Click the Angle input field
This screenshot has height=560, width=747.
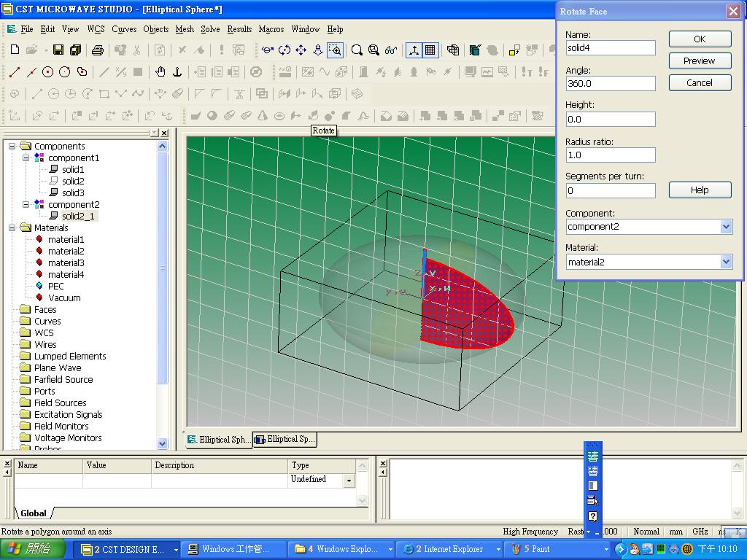(611, 83)
